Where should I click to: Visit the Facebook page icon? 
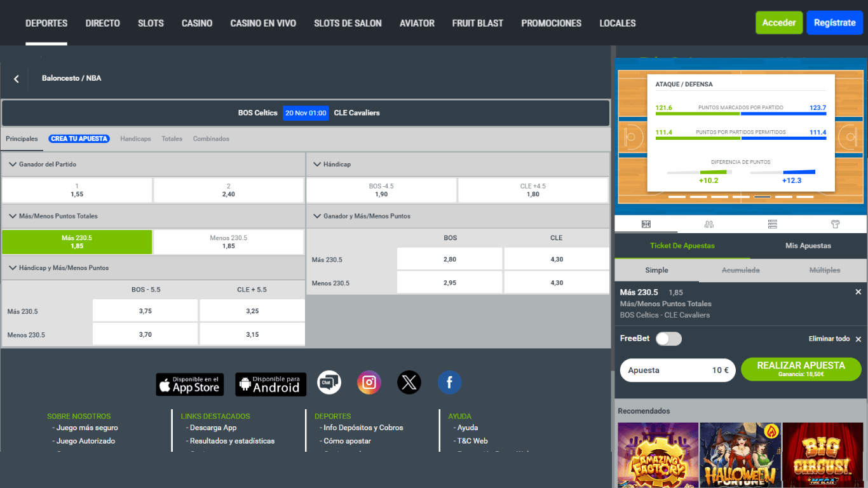click(450, 383)
